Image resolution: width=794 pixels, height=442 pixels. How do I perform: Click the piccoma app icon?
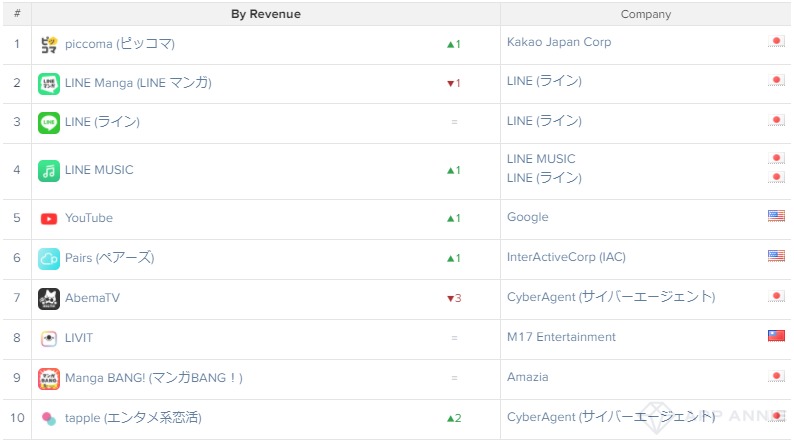pos(49,45)
